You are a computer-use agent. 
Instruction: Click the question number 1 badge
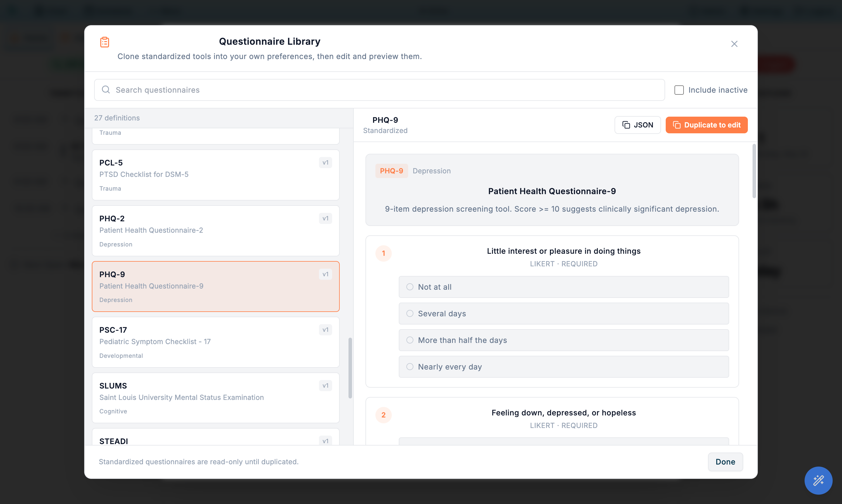383,253
